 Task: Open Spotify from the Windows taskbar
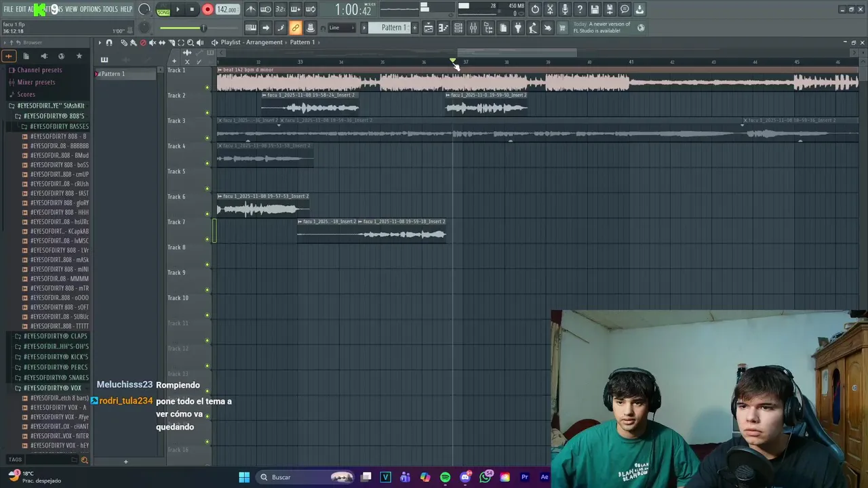point(445,477)
